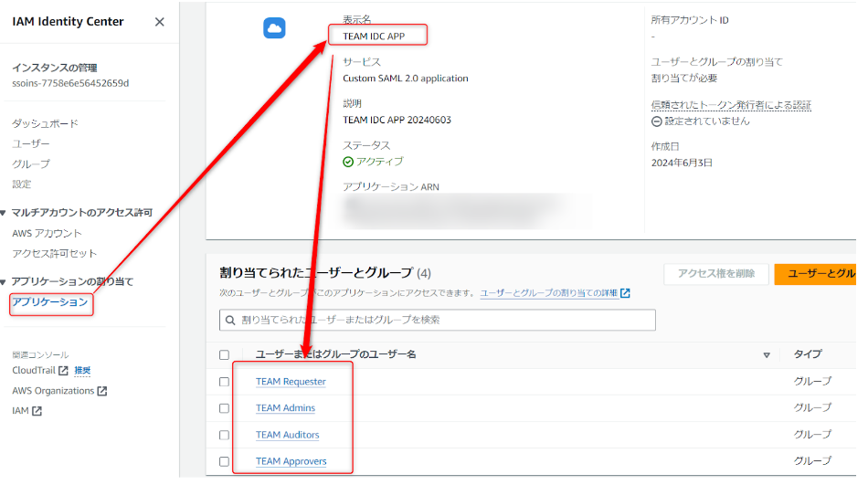Collapse the マルチアカウントのアクセス許可 section
The height and width of the screenshot is (485, 868).
tap(4, 213)
